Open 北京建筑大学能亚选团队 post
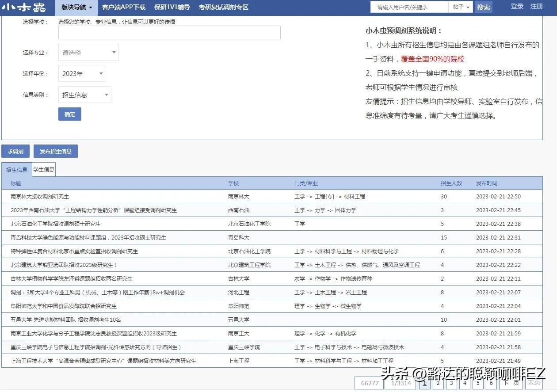The height and width of the screenshot is (392, 557). [64, 265]
